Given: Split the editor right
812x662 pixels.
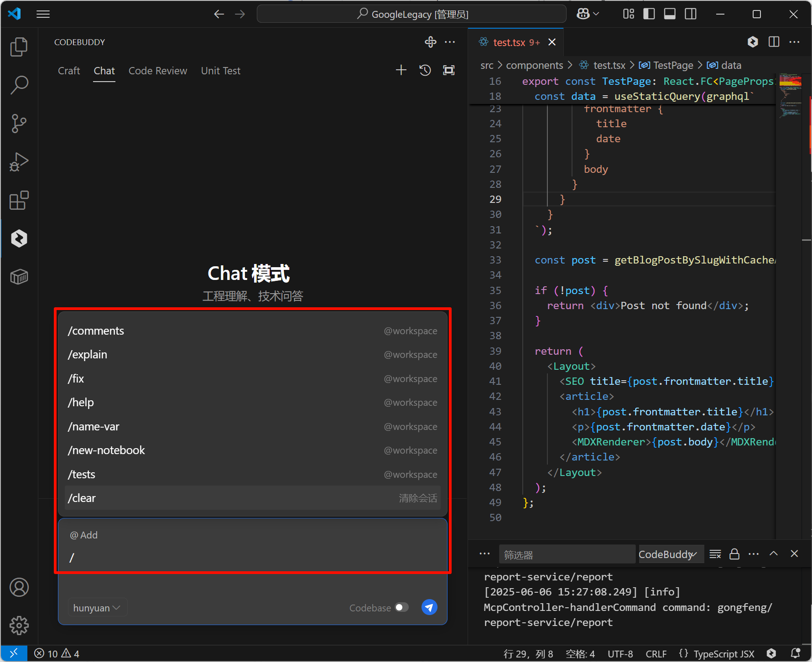Looking at the screenshot, I should click(774, 42).
